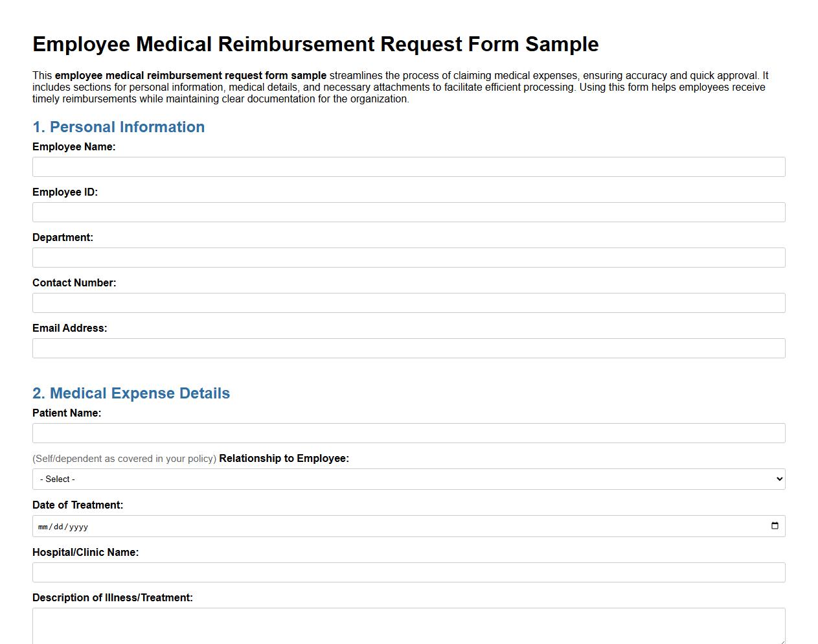Click the bold form sample text in paragraph
The height and width of the screenshot is (644, 818).
tap(190, 75)
